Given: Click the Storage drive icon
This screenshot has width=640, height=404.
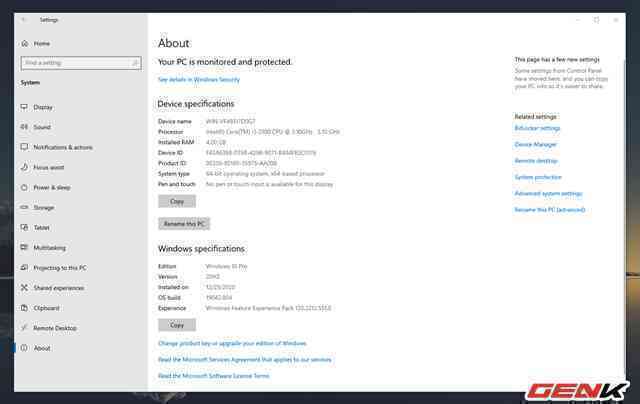Looking at the screenshot, I should [x=24, y=207].
